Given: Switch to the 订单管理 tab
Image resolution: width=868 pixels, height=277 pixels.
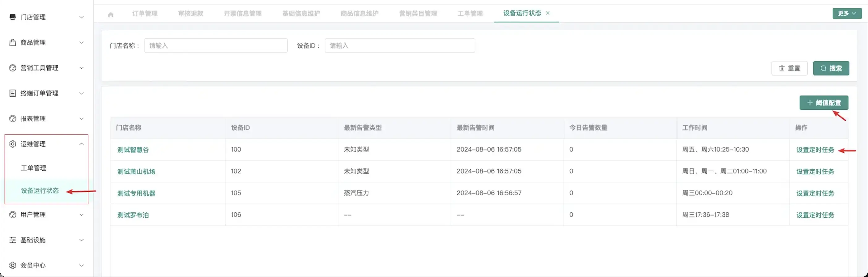Looking at the screenshot, I should [145, 14].
